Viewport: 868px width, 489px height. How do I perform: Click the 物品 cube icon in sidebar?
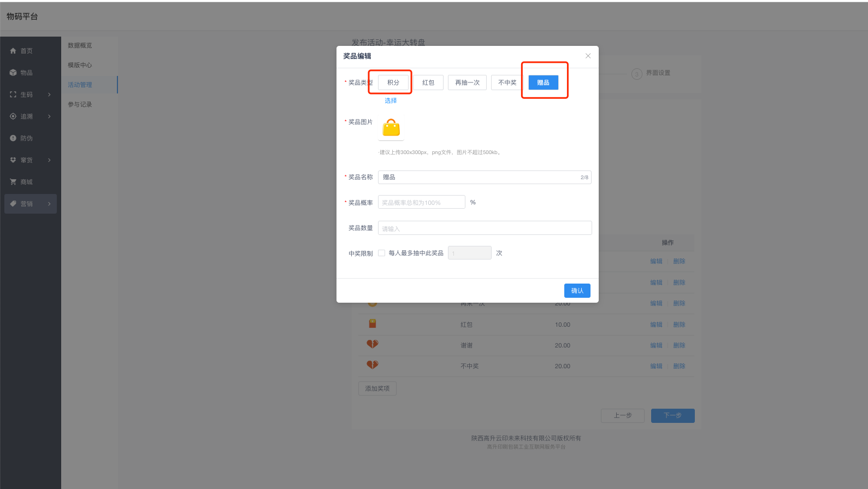(x=13, y=73)
